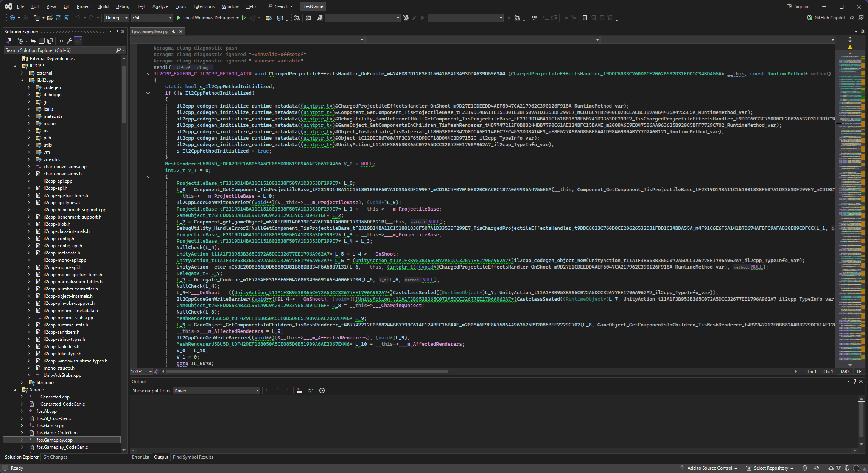Click the Search button in title bar
Screen dimensions: 868x473
pyautogui.click(x=280, y=6)
